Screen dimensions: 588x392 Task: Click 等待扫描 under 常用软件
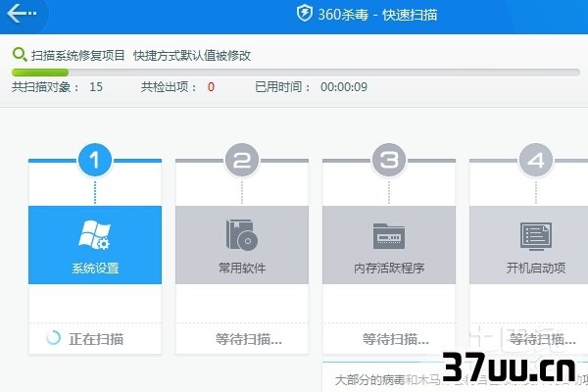(249, 339)
